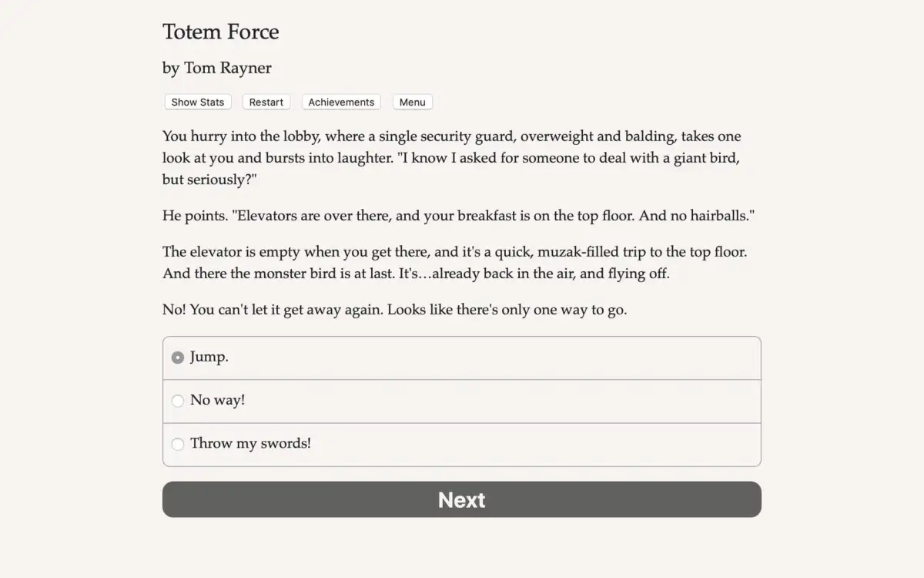Bring up the game Menu options
Viewport: 924px width, 578px height.
(x=412, y=102)
